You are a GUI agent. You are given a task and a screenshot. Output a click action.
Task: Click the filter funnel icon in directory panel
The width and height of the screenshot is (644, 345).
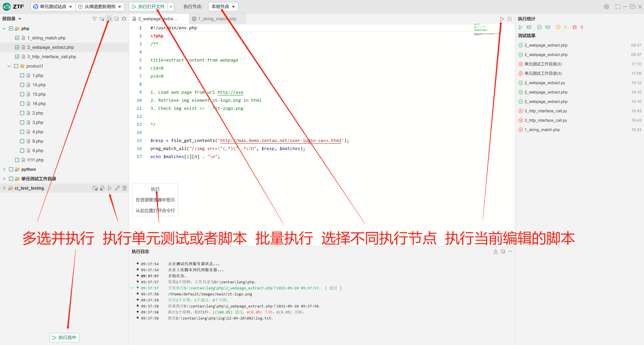click(x=94, y=19)
